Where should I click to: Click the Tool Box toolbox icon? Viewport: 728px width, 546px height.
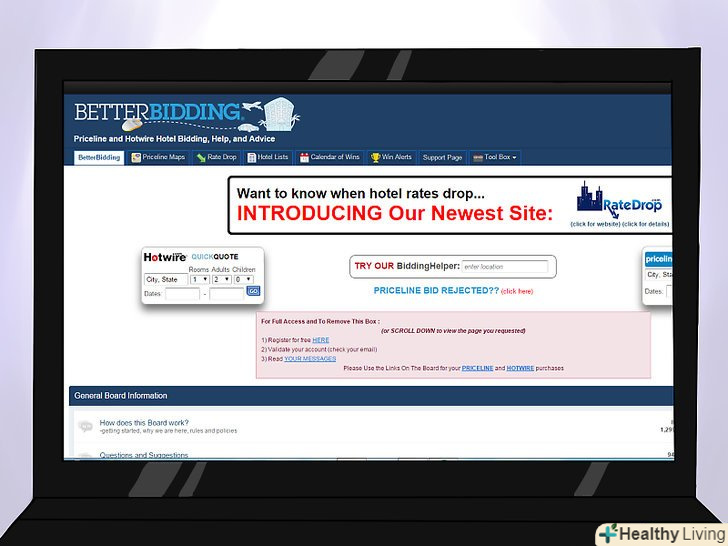(x=478, y=158)
